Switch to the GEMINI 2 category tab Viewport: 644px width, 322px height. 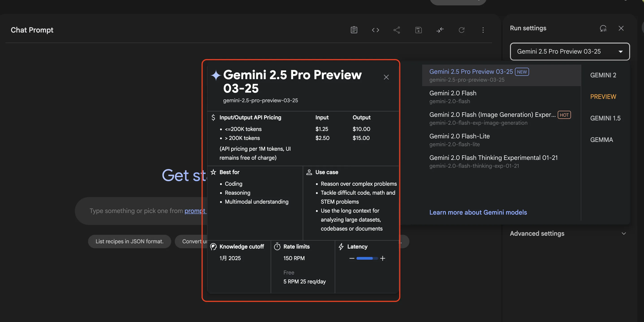pyautogui.click(x=603, y=75)
